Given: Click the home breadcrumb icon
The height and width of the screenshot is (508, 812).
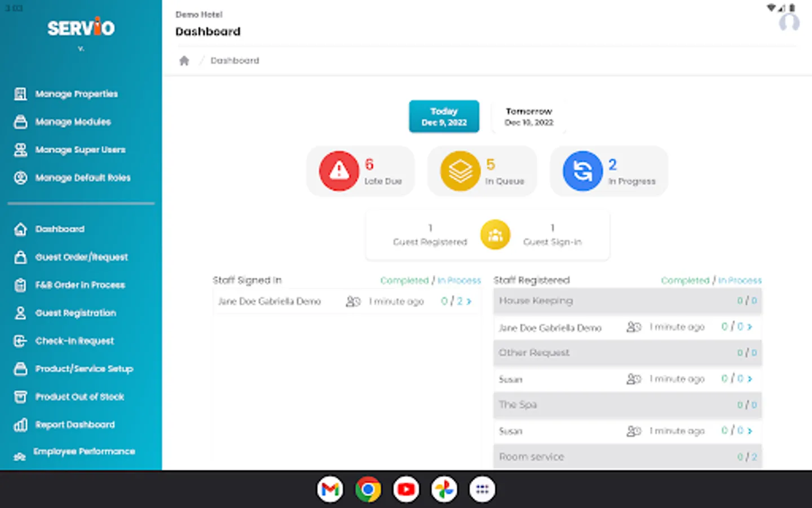Looking at the screenshot, I should (184, 61).
